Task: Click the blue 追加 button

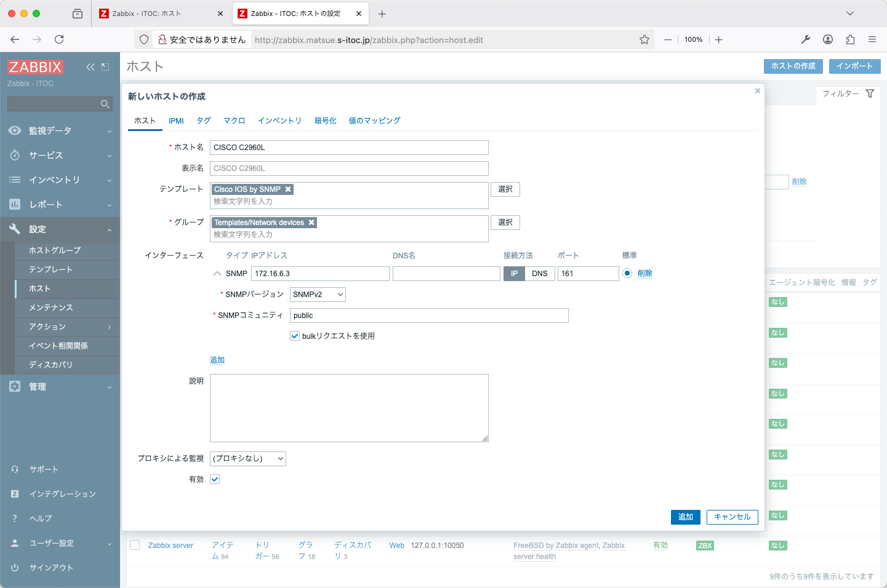Action: point(686,517)
